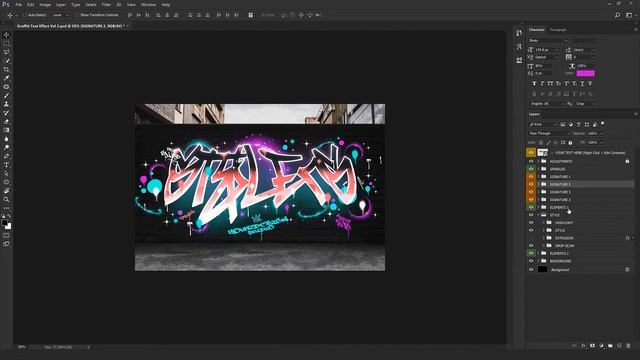
Task: Select the Brush tool
Action: (x=7, y=96)
